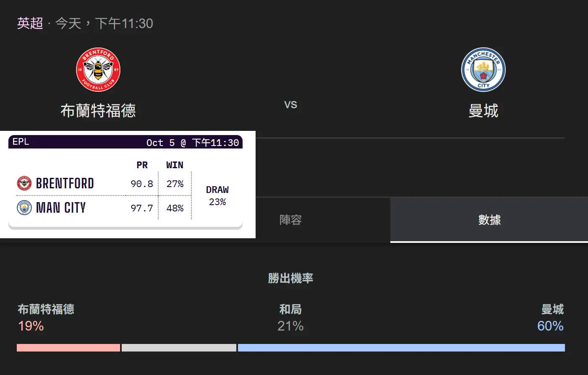The image size is (588, 375).
Task: Click the large Manchester City club crest
Action: (483, 70)
